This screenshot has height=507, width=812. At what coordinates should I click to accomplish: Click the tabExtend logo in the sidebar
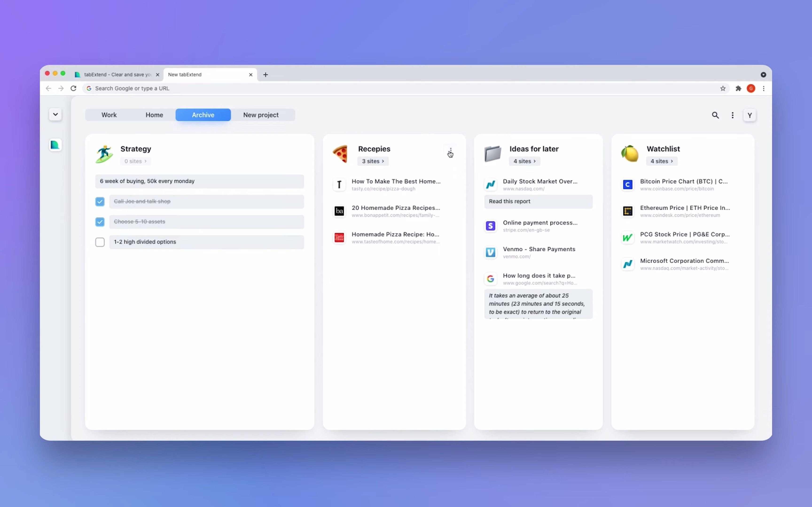55,145
